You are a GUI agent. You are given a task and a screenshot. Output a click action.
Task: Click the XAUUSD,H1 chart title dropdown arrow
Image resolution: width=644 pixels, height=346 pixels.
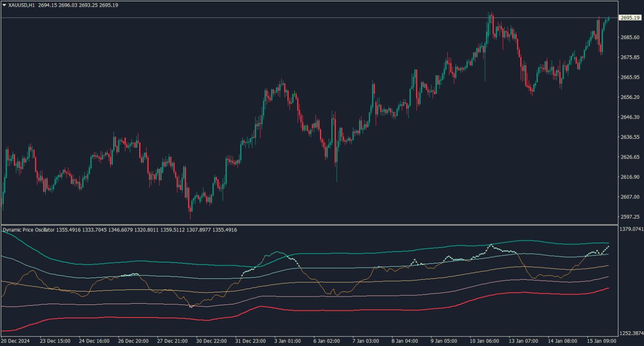click(x=4, y=4)
